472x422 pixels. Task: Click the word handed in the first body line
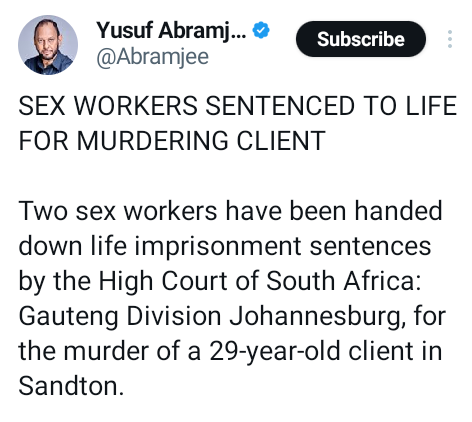tap(398, 211)
